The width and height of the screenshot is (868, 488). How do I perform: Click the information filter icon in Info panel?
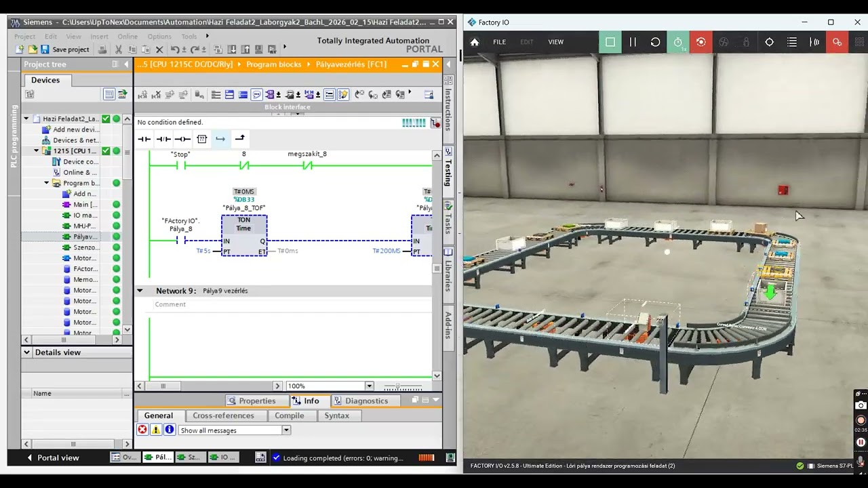(x=170, y=430)
